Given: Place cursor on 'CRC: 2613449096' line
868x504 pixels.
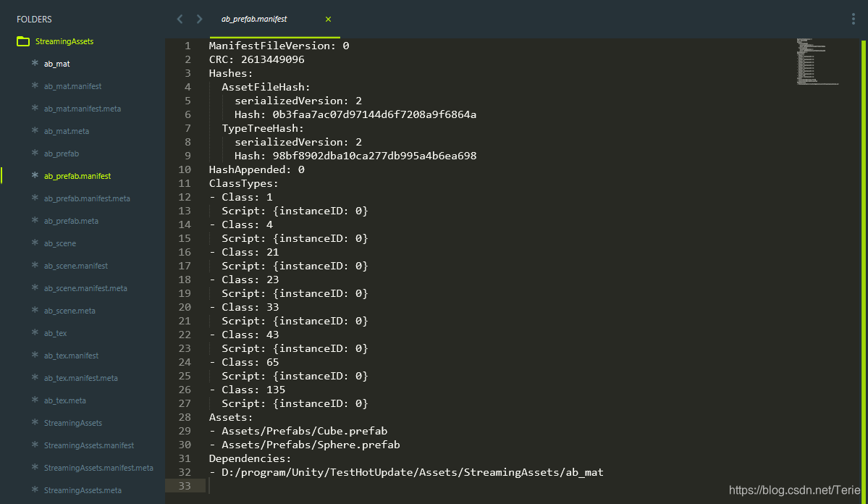Looking at the screenshot, I should 256,59.
